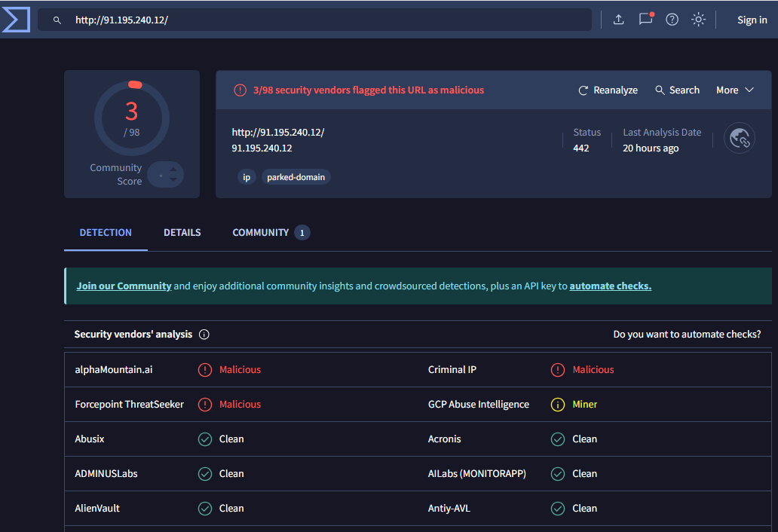Click the Sign in button
The height and width of the screenshot is (532, 778).
(752, 20)
